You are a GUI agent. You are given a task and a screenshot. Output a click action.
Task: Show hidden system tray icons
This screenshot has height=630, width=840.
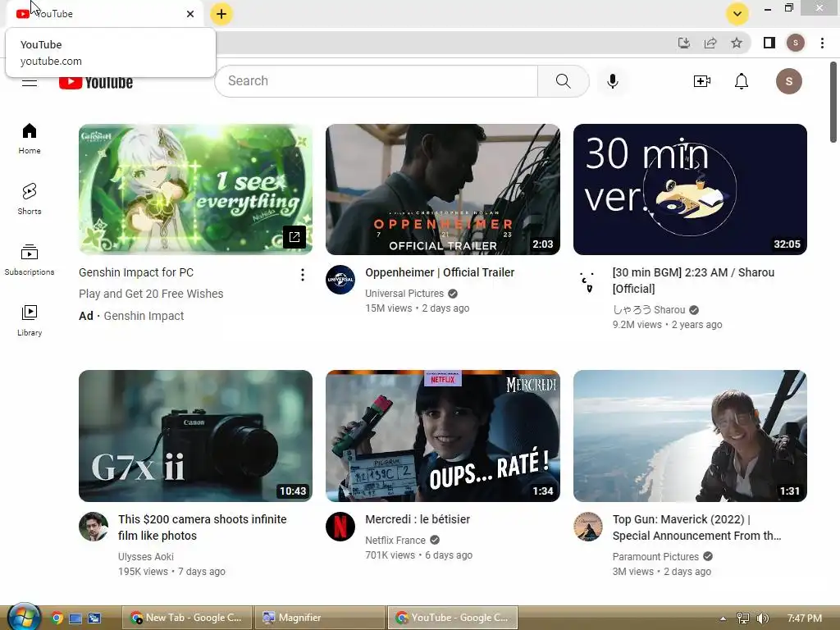723,619
